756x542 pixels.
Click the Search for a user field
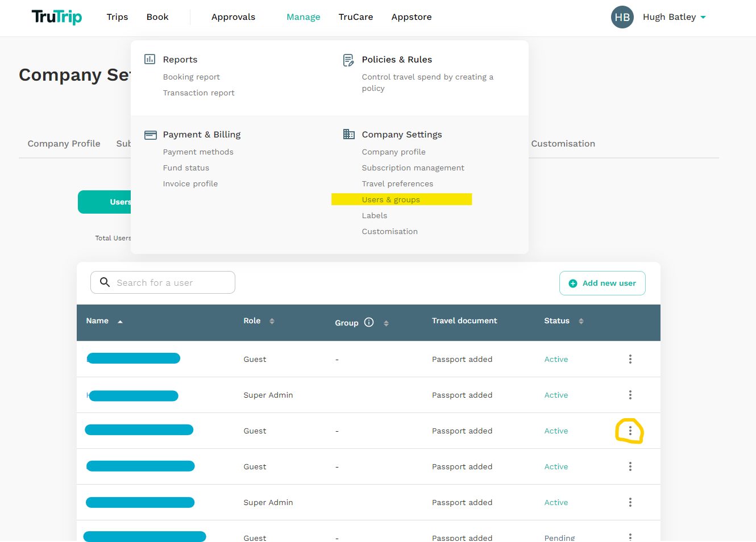pyautogui.click(x=163, y=282)
